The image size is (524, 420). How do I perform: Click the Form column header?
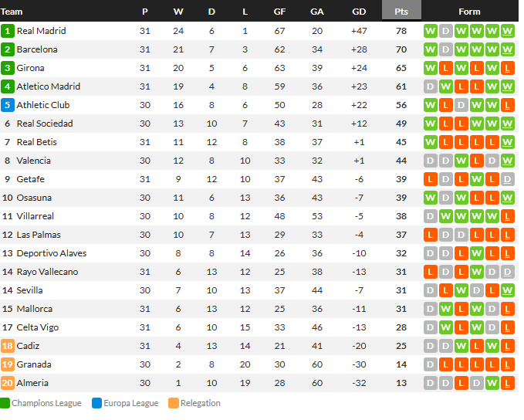click(x=469, y=12)
